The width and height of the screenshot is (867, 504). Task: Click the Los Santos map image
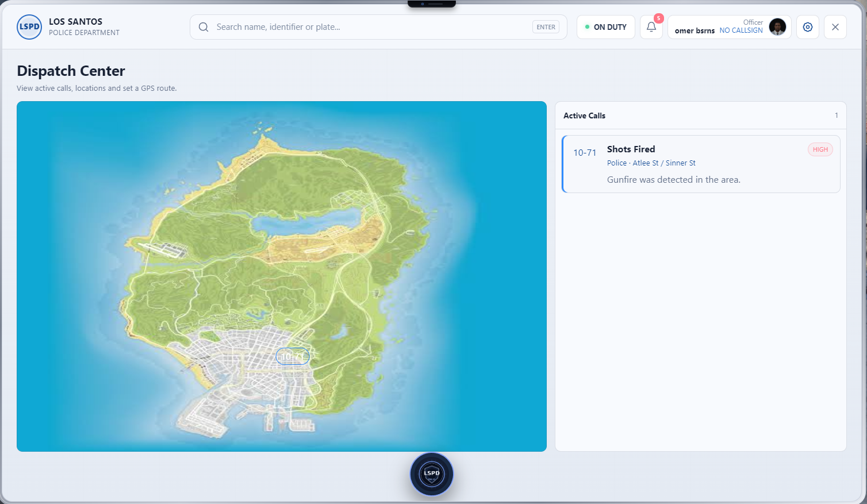coord(282,276)
